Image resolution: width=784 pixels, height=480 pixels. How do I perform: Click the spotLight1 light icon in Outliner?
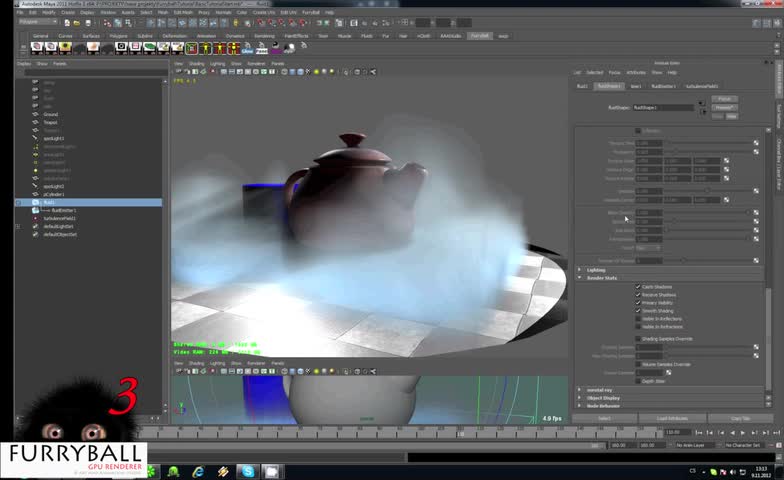pyautogui.click(x=36, y=138)
